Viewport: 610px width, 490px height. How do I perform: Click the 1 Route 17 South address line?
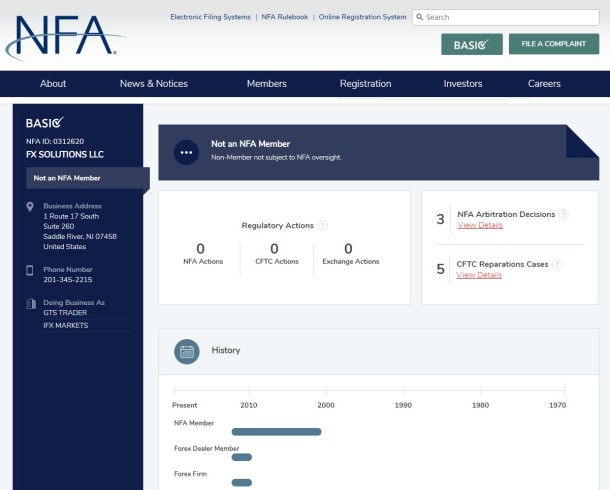[x=71, y=216]
